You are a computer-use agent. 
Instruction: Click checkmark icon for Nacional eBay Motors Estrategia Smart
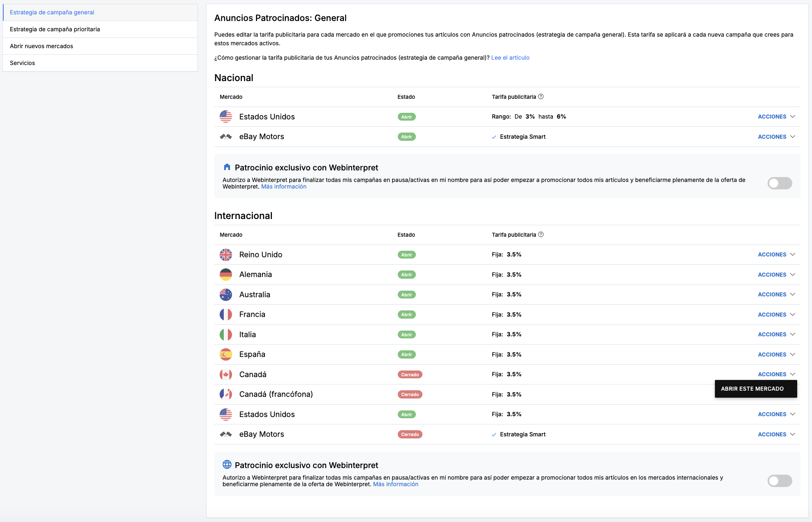click(494, 137)
